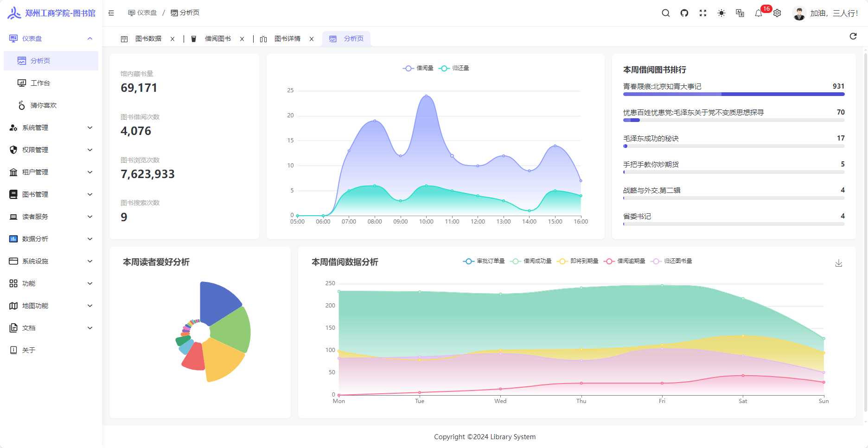
Task: Click progress bar for 忧患百姓忧患党 book
Action: [x=734, y=120]
